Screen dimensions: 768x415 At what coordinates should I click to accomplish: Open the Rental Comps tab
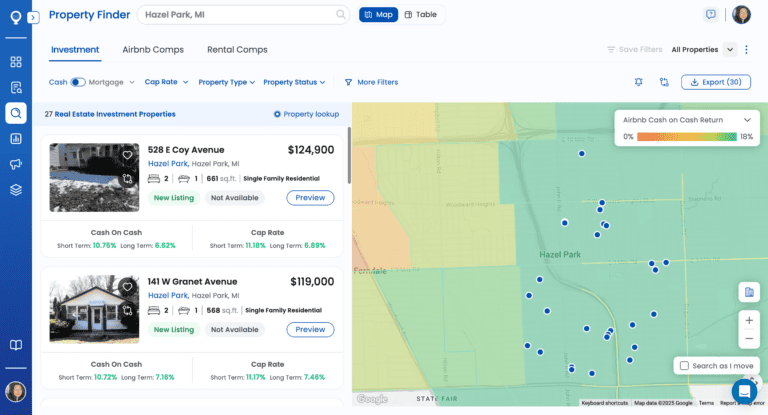click(237, 49)
